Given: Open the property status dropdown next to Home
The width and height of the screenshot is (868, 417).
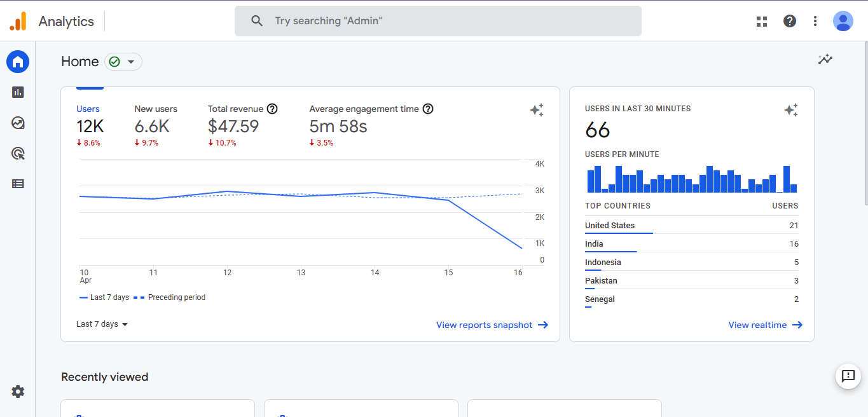Looking at the screenshot, I should click(x=123, y=62).
